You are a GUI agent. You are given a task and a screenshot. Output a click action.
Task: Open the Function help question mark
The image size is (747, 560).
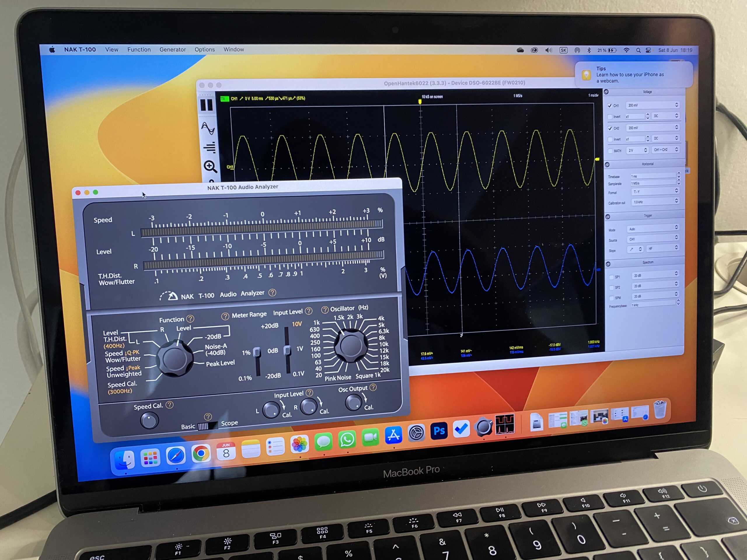point(190,319)
